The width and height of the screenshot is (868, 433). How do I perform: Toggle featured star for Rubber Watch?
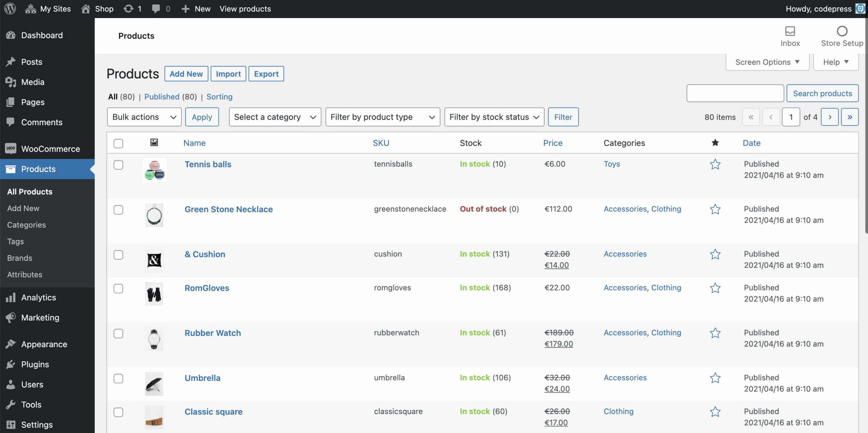coord(715,333)
